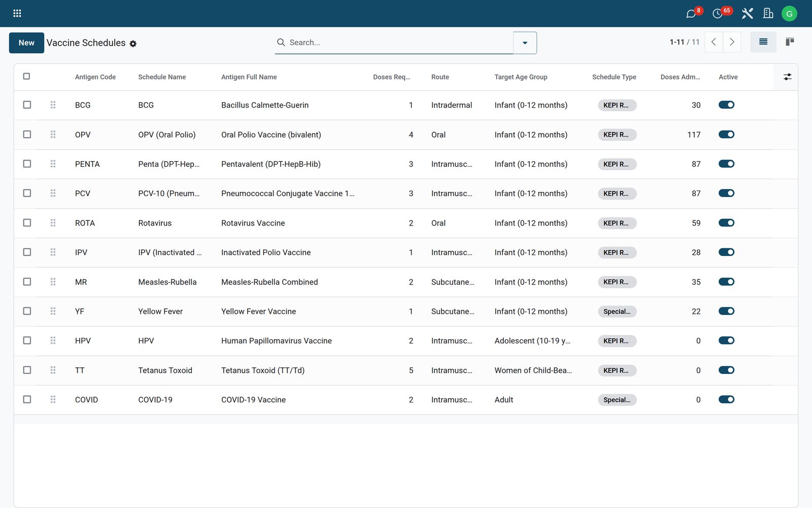
Task: Click the Special tag on COVID row
Action: [x=617, y=400]
